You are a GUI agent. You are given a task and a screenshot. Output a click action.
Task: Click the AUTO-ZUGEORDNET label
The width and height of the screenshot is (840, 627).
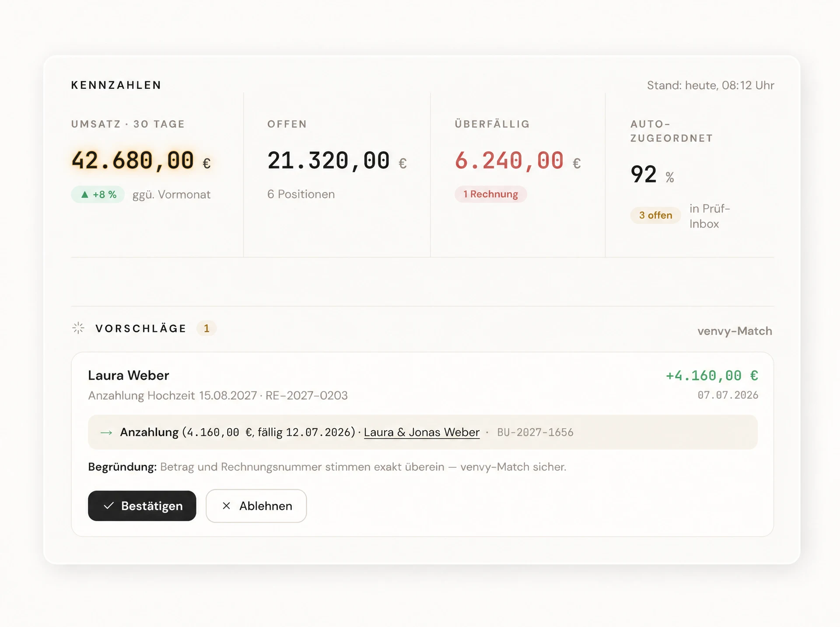672,131
